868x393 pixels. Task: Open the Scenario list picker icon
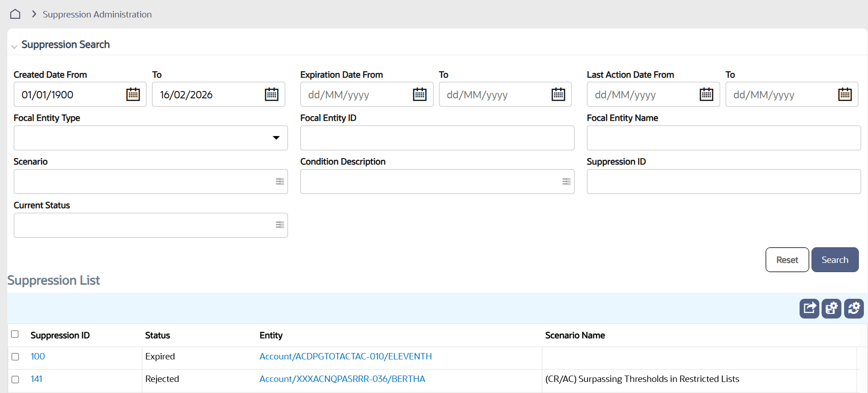tap(280, 182)
